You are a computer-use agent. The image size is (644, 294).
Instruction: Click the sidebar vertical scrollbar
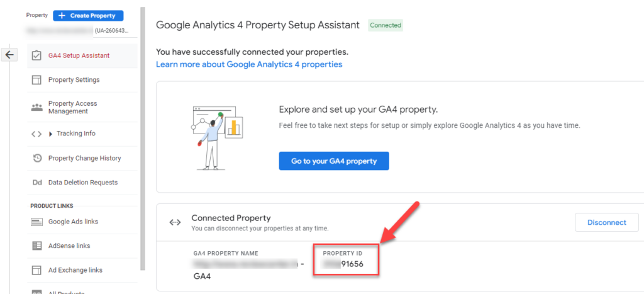tap(143, 126)
